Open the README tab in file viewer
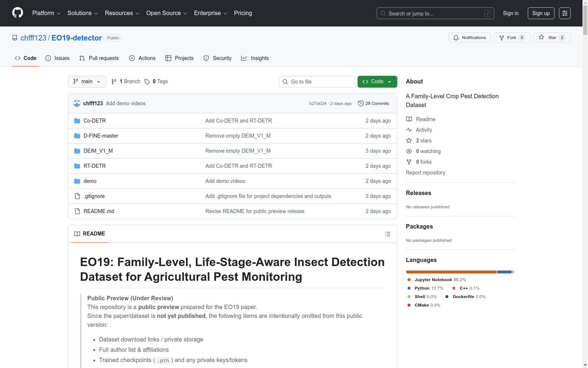 pyautogui.click(x=90, y=234)
